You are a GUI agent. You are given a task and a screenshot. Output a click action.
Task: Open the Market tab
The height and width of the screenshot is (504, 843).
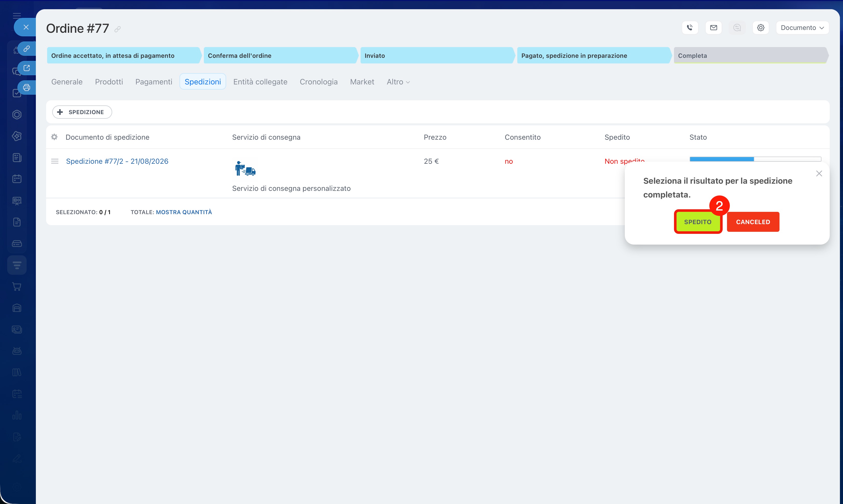click(x=362, y=82)
